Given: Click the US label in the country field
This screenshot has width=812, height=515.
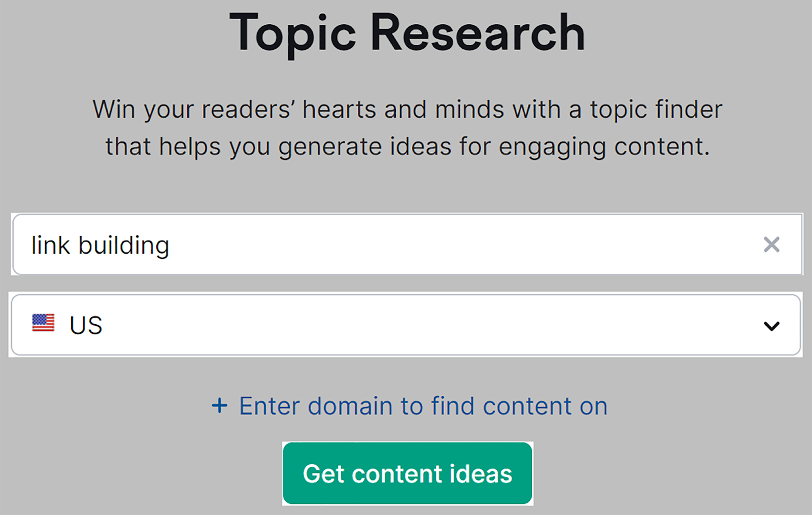Looking at the screenshot, I should [x=85, y=325].
